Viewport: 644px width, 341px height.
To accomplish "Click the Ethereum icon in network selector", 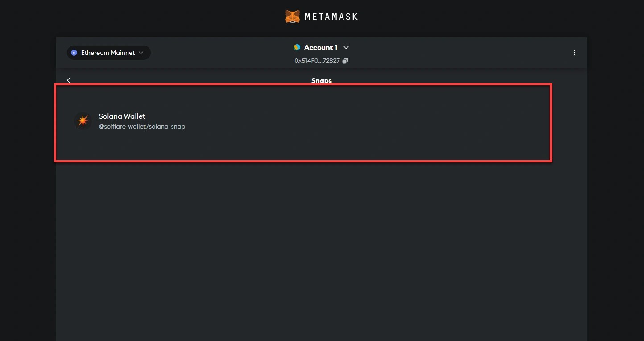I will [x=74, y=53].
